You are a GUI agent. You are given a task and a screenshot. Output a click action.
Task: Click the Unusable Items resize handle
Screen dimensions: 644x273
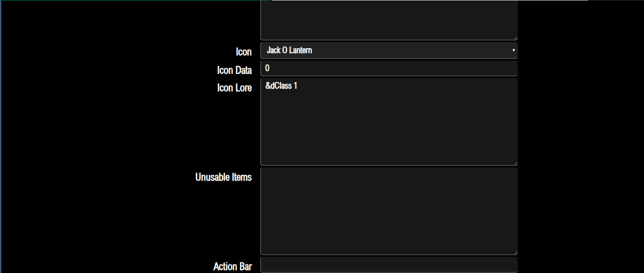pos(515,252)
